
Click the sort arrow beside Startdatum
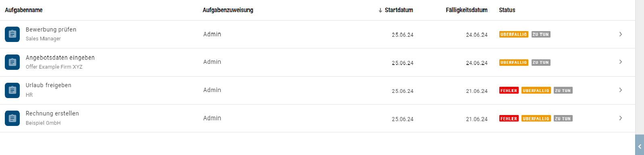click(x=380, y=10)
